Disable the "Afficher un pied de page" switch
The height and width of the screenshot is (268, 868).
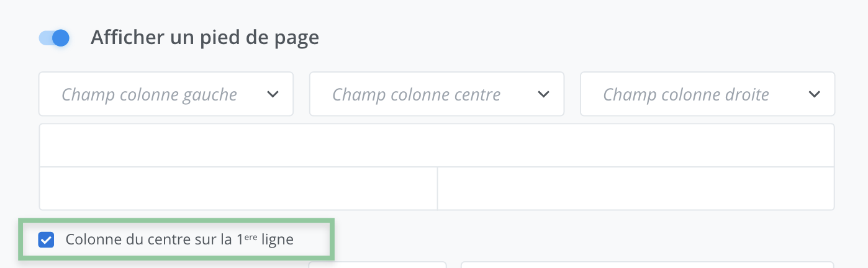[x=54, y=38]
